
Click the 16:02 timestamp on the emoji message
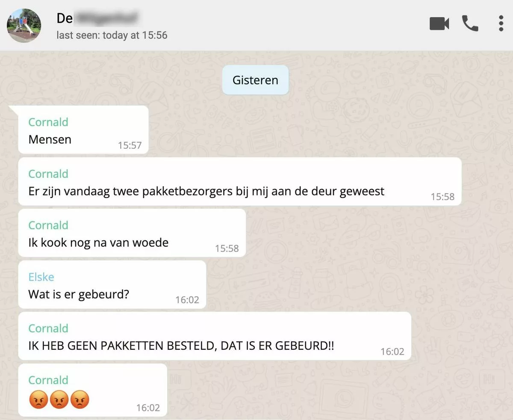click(x=148, y=408)
